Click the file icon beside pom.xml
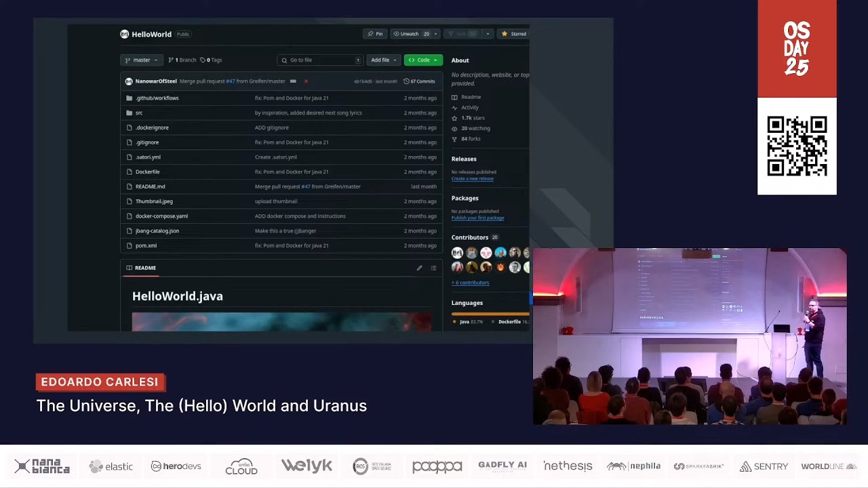This screenshot has width=868, height=488. pyautogui.click(x=129, y=246)
